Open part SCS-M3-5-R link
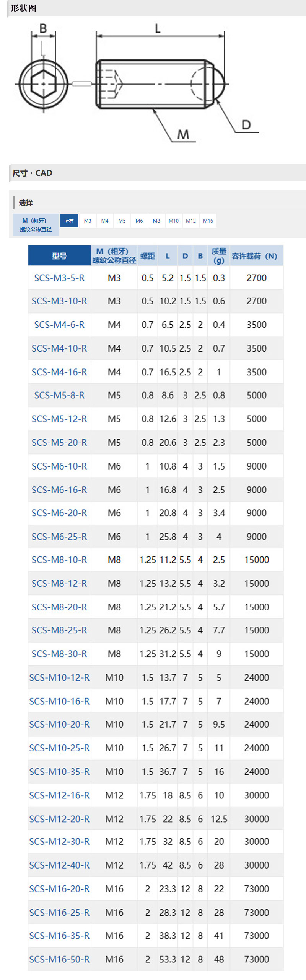This screenshot has height=980, width=306. [59, 278]
